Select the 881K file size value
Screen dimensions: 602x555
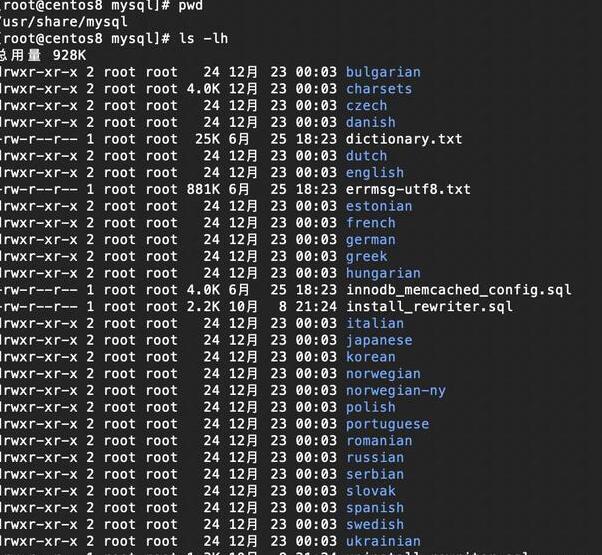pyautogui.click(x=203, y=189)
